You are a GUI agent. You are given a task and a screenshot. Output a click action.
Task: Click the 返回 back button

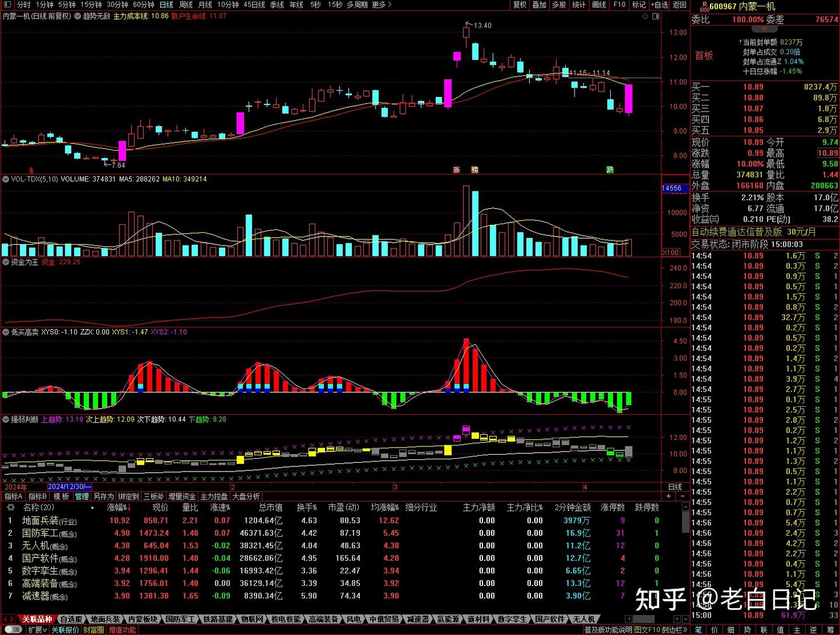(x=680, y=5)
